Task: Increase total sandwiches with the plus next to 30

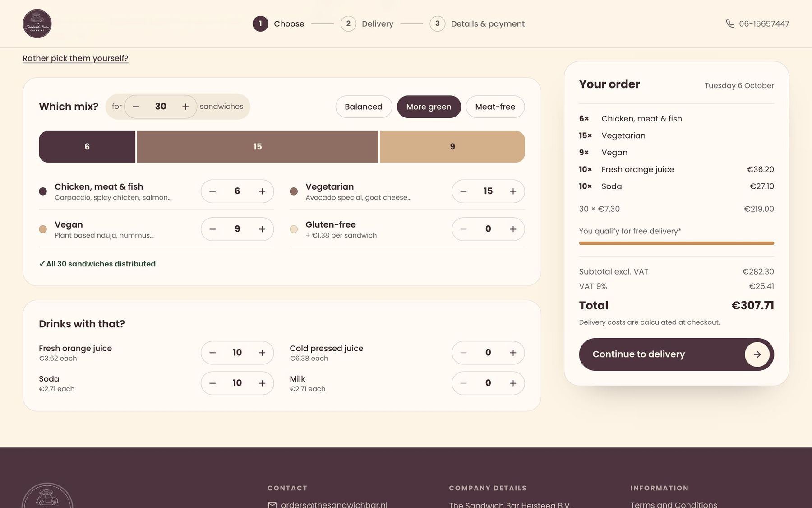Action: coord(185,107)
